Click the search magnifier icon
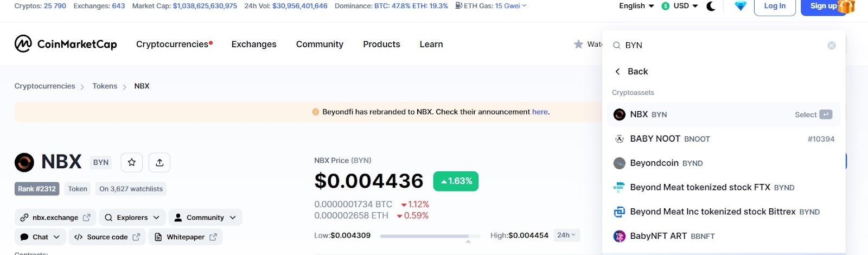868x255 pixels. point(617,45)
